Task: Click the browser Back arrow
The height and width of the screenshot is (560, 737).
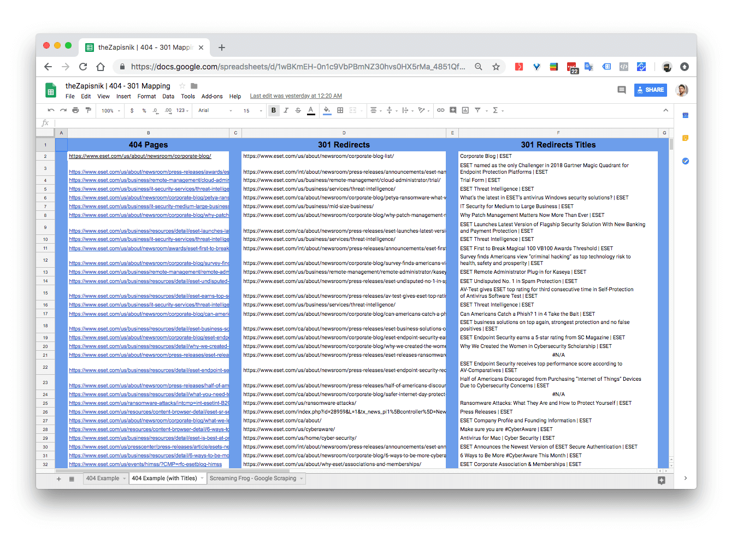Action: (48, 67)
